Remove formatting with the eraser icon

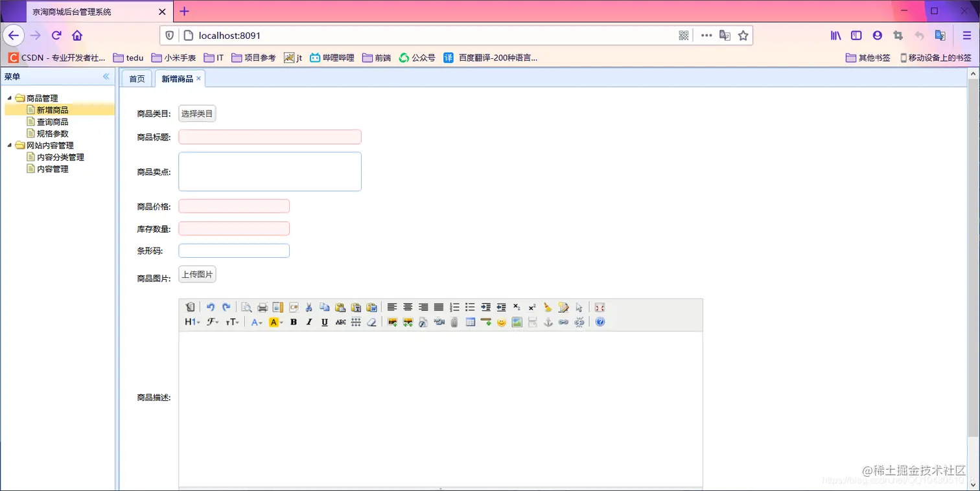(x=371, y=322)
